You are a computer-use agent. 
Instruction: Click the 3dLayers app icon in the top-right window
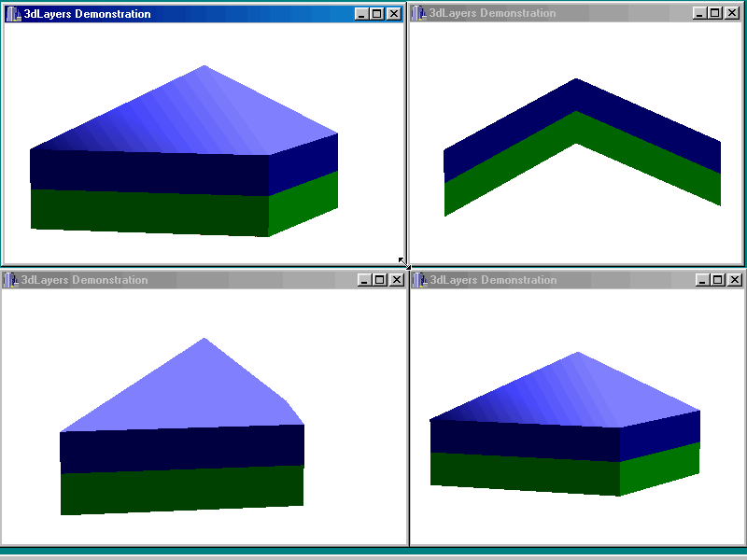click(x=419, y=14)
